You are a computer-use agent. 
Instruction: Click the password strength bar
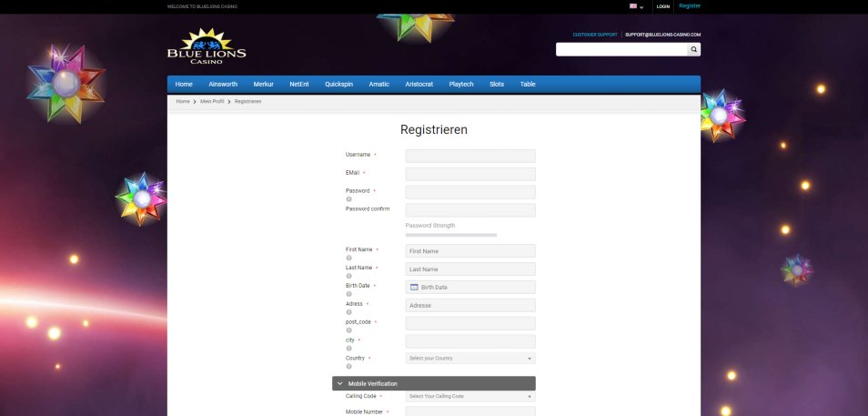(x=451, y=235)
